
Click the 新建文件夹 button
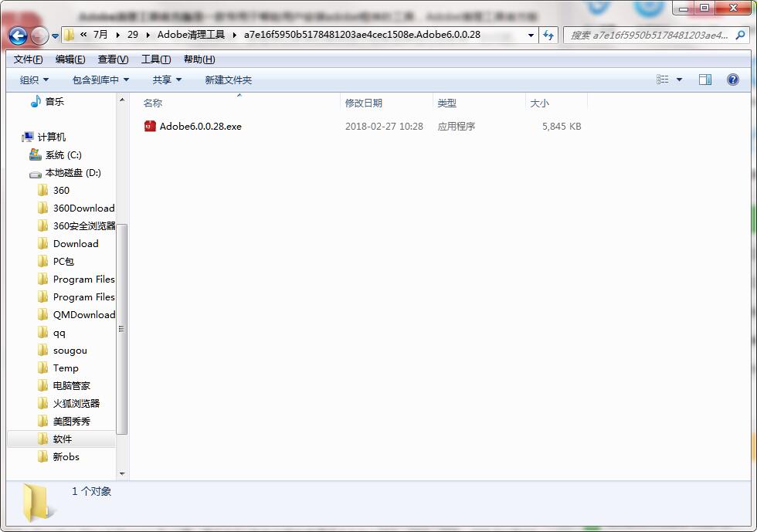(x=229, y=80)
